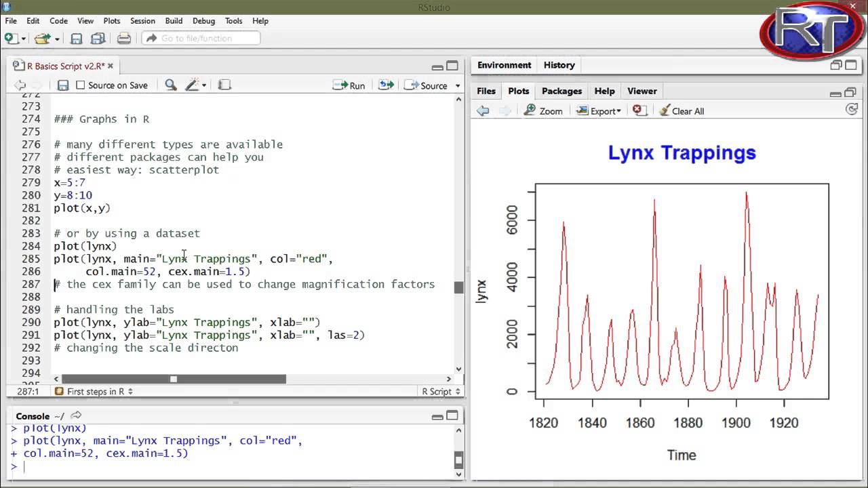Open the Session menu
The height and width of the screenshot is (488, 868).
142,21
